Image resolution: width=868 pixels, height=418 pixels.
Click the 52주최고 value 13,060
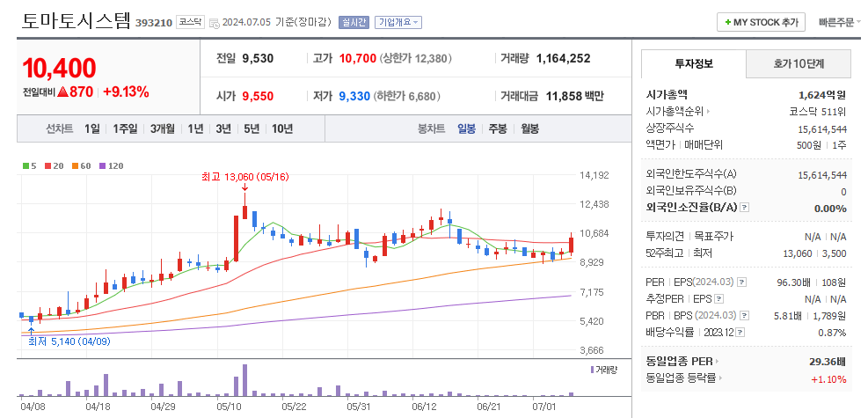(x=797, y=253)
